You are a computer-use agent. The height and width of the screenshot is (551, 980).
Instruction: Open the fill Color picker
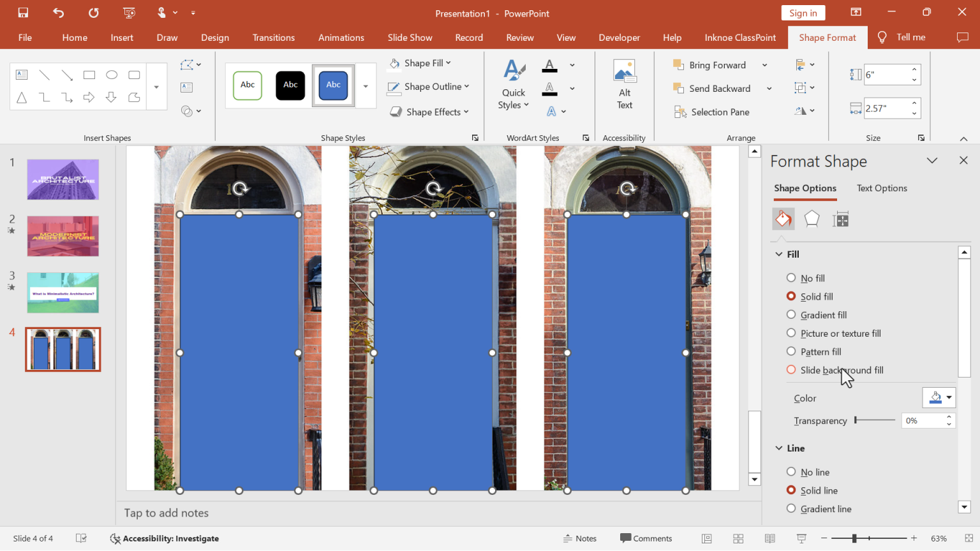coord(939,397)
